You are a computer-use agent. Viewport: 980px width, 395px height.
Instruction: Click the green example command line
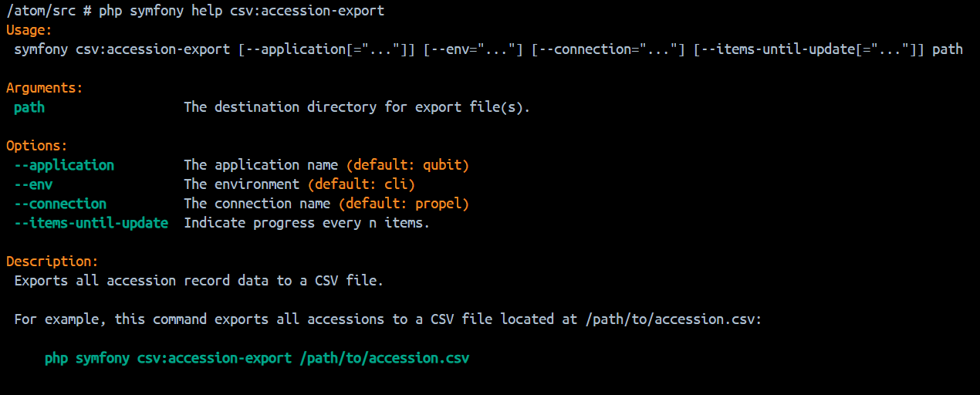[257, 358]
